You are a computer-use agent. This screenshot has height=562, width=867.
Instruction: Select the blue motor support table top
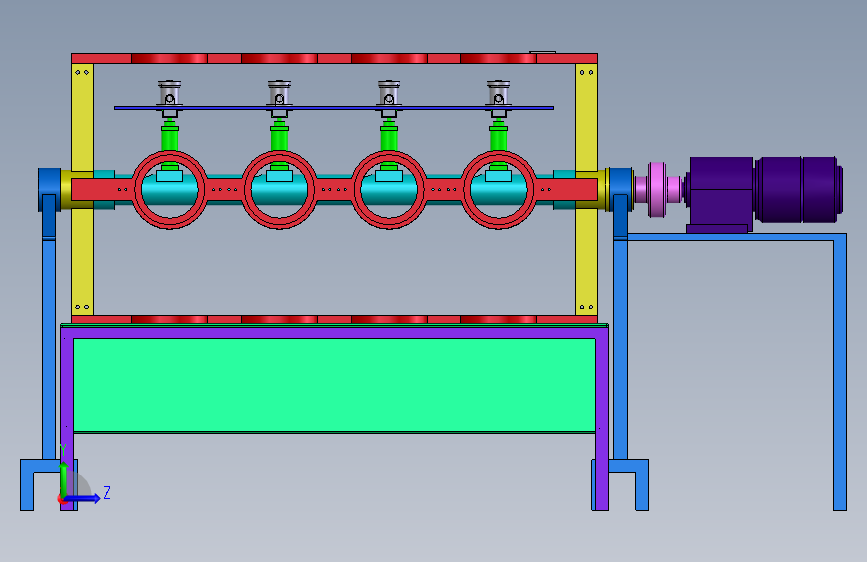tap(737, 237)
